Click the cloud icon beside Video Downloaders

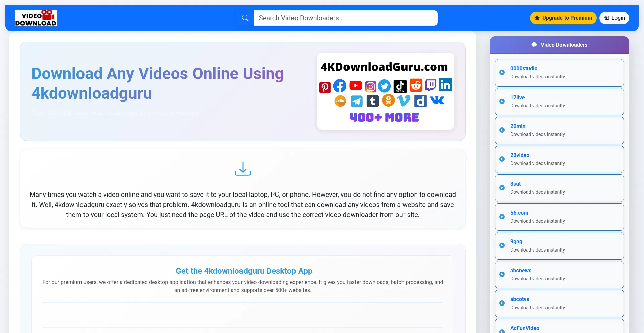[x=534, y=45]
